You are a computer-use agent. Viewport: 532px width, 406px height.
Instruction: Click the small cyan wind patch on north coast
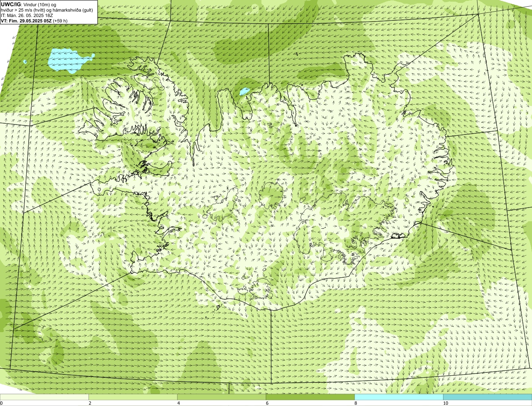245,90
